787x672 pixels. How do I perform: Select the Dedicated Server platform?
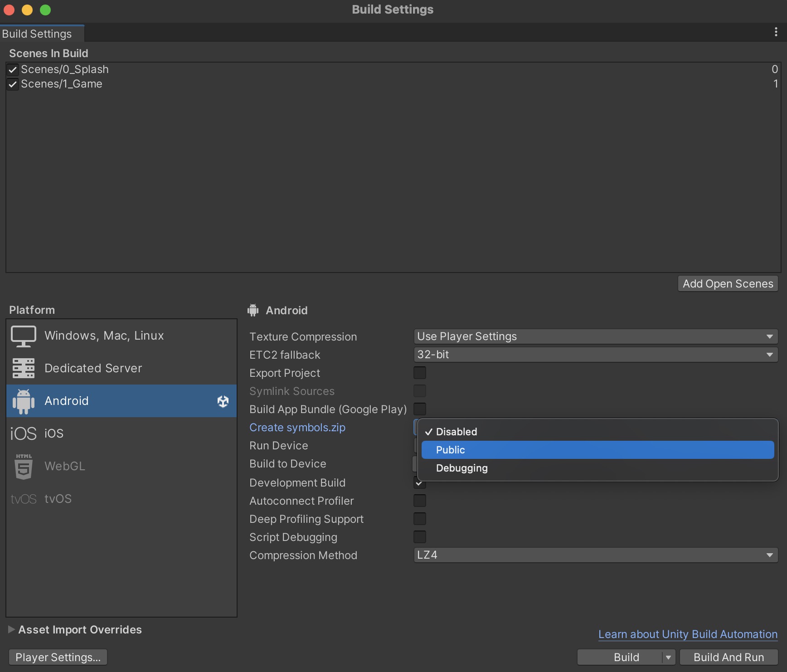point(121,368)
